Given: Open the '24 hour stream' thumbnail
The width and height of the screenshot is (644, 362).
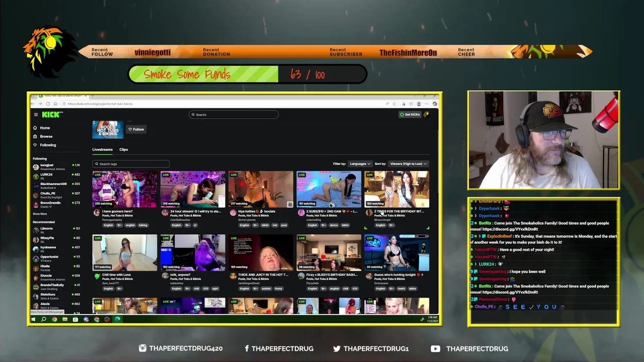Looking at the screenshot, I should (193, 189).
